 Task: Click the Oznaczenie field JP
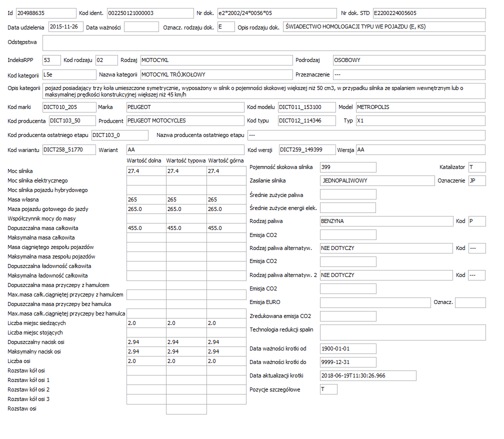tap(477, 180)
